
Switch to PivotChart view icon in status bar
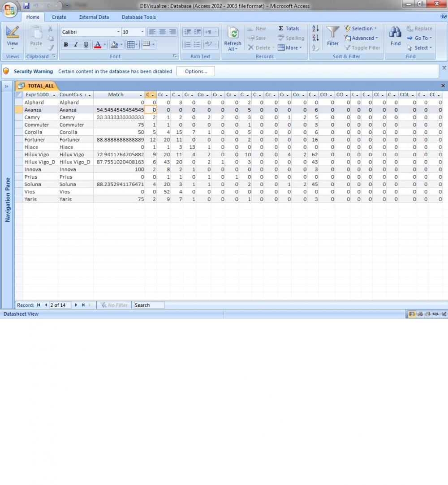pyautogui.click(x=427, y=314)
